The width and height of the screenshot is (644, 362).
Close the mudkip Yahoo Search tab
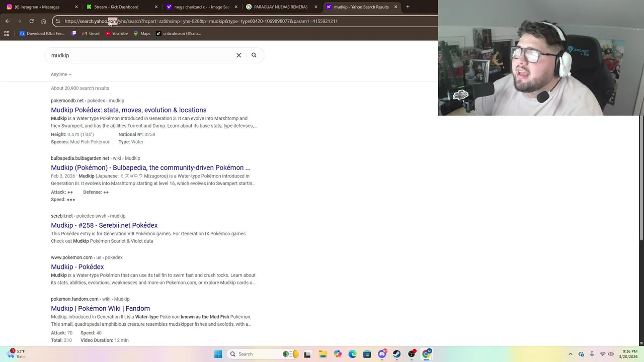[395, 7]
